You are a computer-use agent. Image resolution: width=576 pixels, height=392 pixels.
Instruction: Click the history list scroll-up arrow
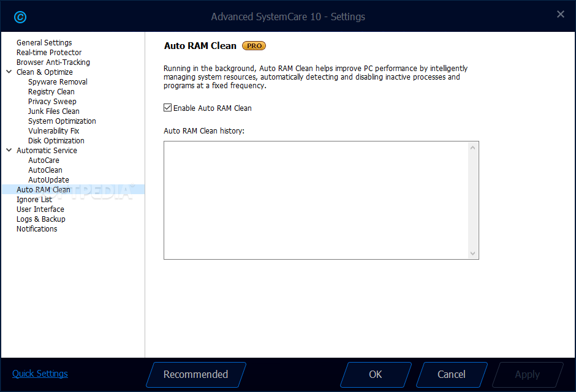473,148
